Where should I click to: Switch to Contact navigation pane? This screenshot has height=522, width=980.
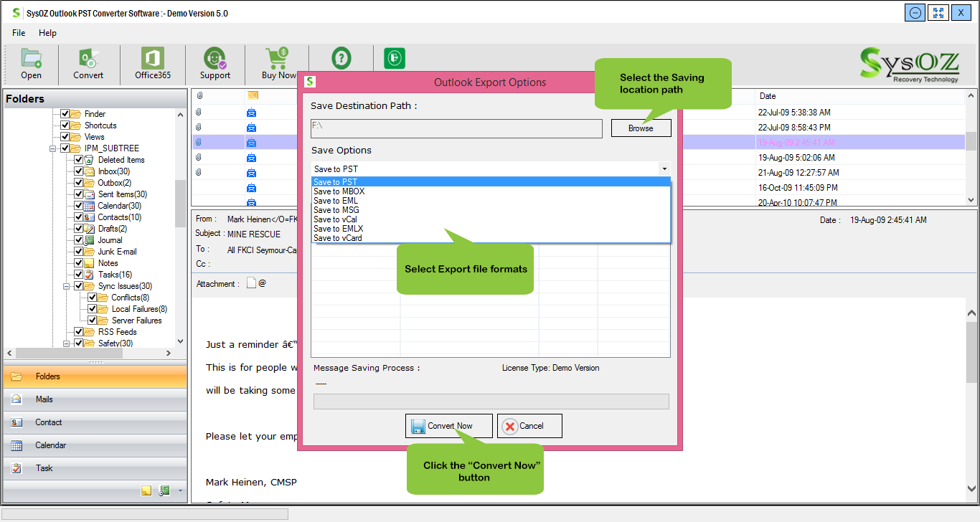[95, 422]
